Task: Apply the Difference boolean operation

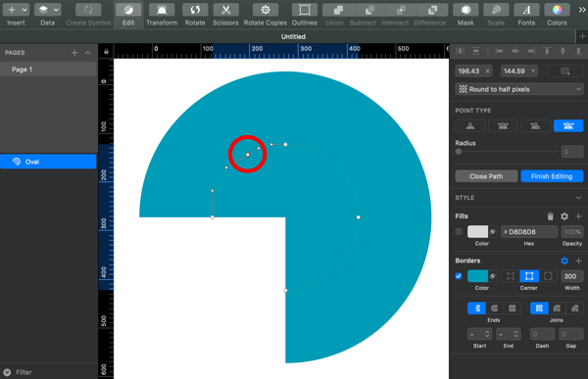Action: (432, 10)
